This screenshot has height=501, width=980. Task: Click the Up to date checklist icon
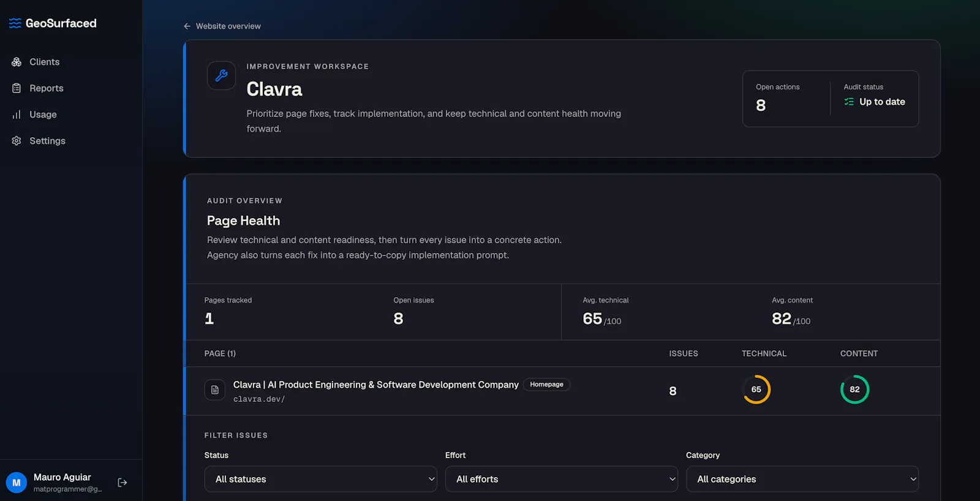pos(849,102)
